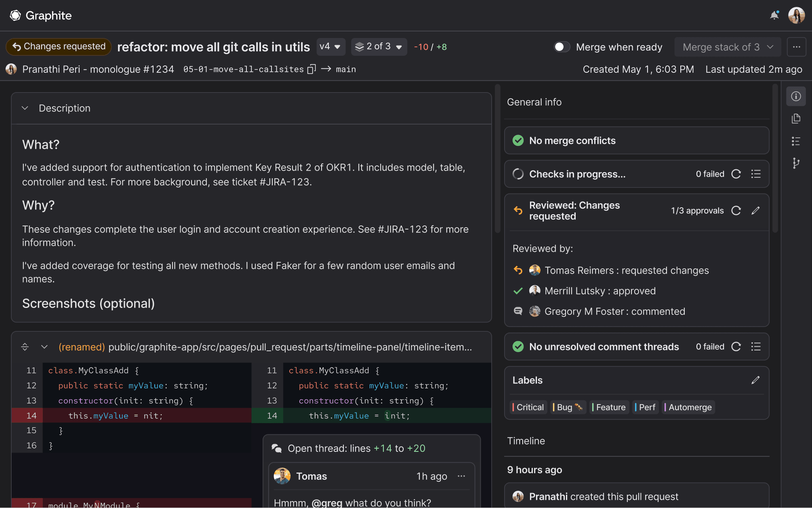Enable the Merge when ready toggle

(562, 47)
